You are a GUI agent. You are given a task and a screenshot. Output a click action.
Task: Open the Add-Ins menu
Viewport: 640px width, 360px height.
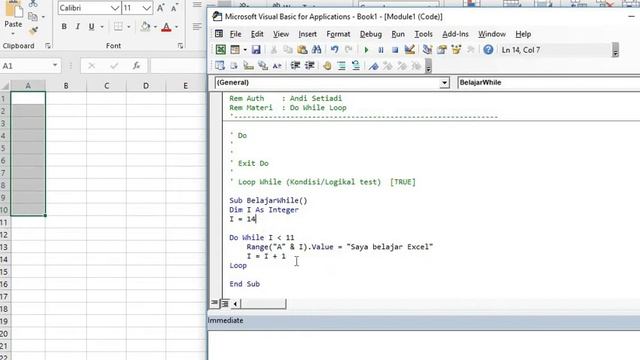(x=455, y=34)
